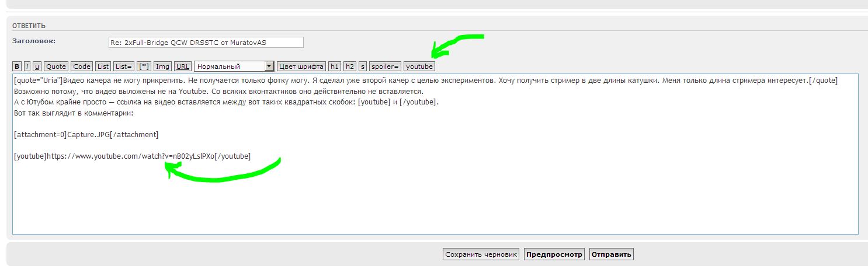
Task: Insert an ordered List= tag
Action: 124,67
